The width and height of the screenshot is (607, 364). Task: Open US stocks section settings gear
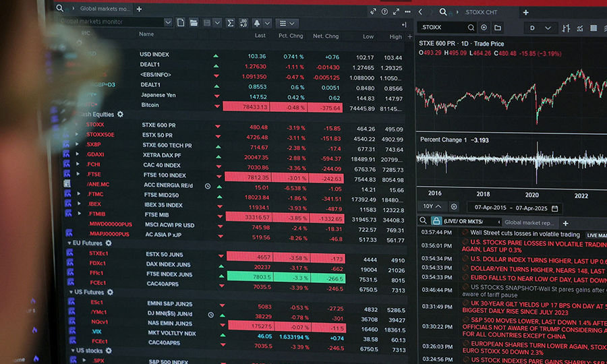109,351
